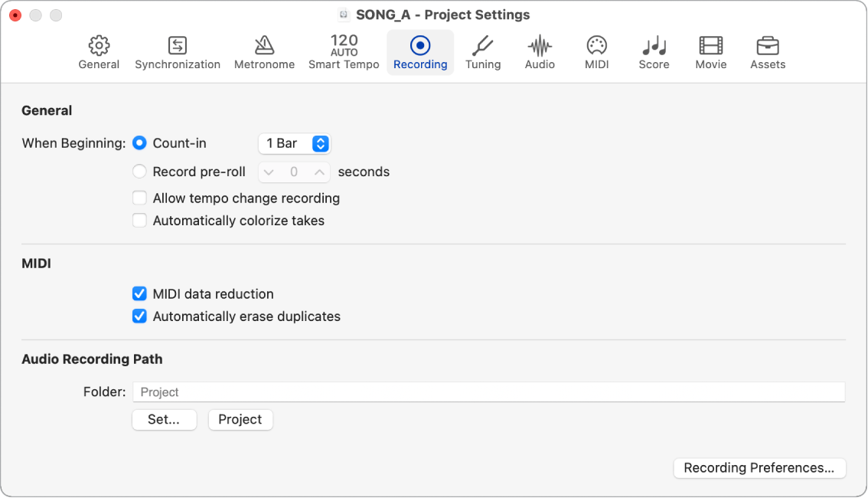Open Recording Preferences... button
This screenshot has height=498, width=868.
click(759, 468)
